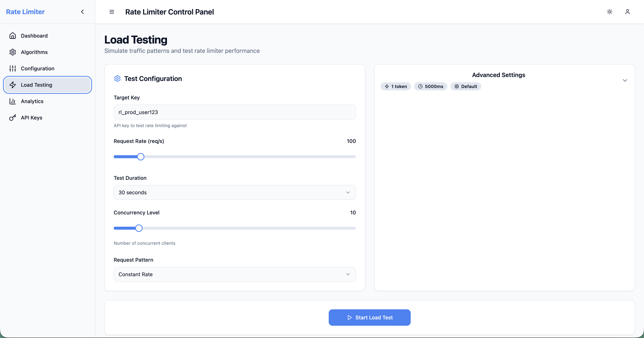
Task: Click the Rate Limiter Control Panel title
Action: click(x=170, y=12)
